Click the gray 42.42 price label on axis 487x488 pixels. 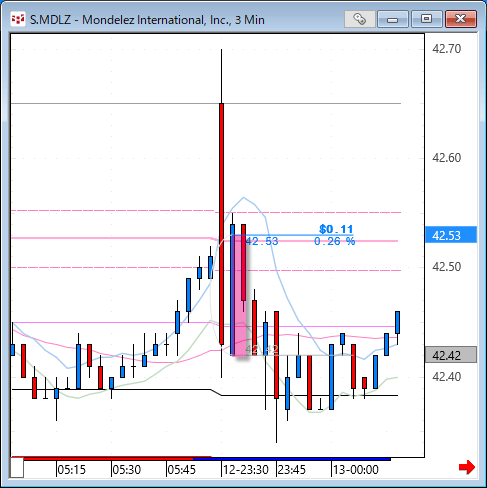coord(451,355)
